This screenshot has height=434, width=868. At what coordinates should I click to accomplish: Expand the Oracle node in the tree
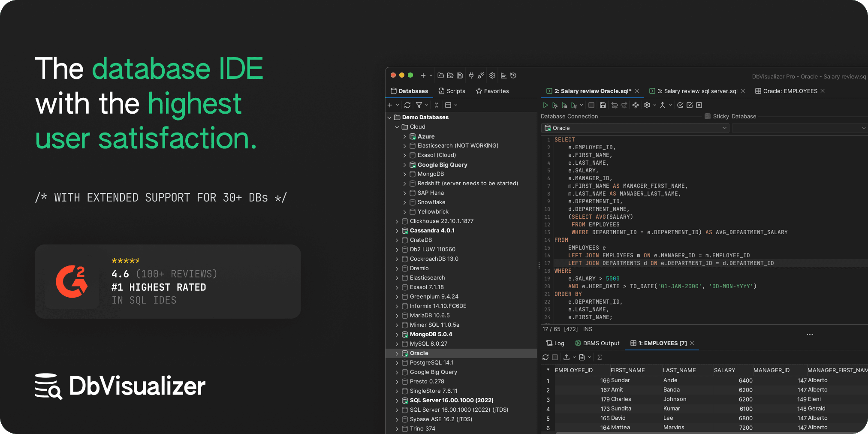397,353
